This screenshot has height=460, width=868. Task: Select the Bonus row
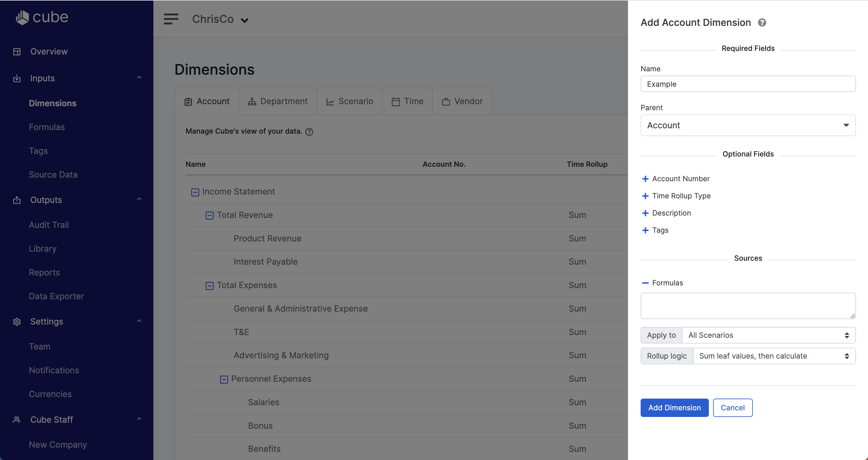[x=406, y=426]
